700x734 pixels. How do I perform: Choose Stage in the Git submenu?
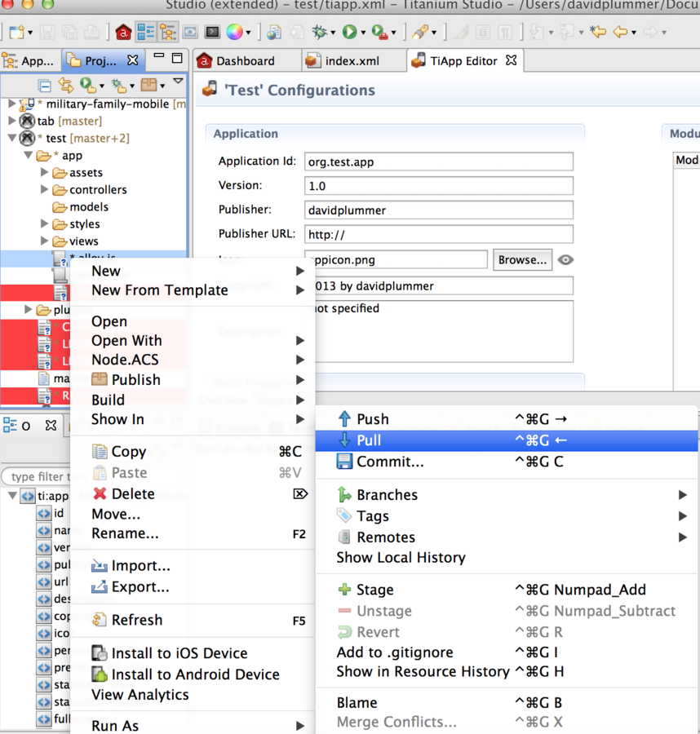coord(506,590)
